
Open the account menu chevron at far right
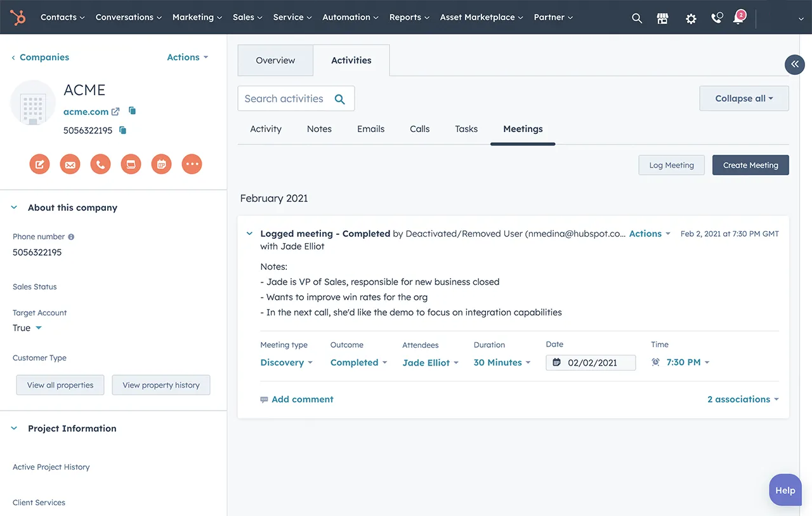801,19
